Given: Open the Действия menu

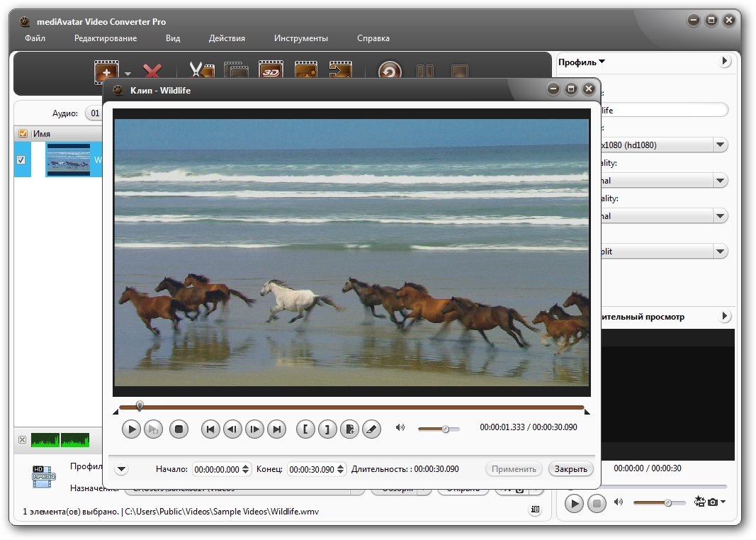Looking at the screenshot, I should (227, 38).
